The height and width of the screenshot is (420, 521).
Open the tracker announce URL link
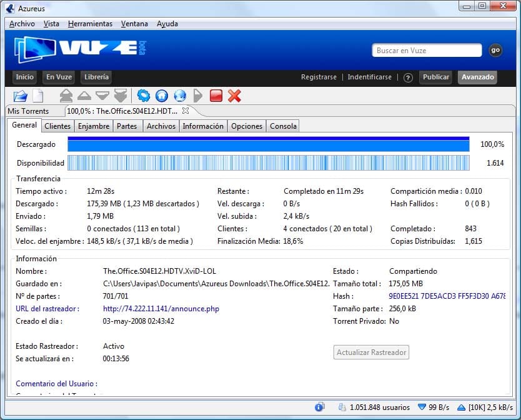tap(161, 309)
